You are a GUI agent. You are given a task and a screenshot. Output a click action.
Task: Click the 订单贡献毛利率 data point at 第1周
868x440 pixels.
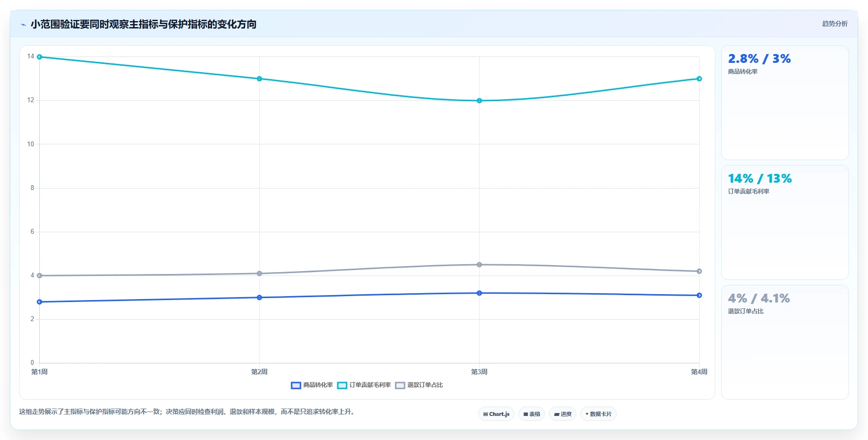39,57
